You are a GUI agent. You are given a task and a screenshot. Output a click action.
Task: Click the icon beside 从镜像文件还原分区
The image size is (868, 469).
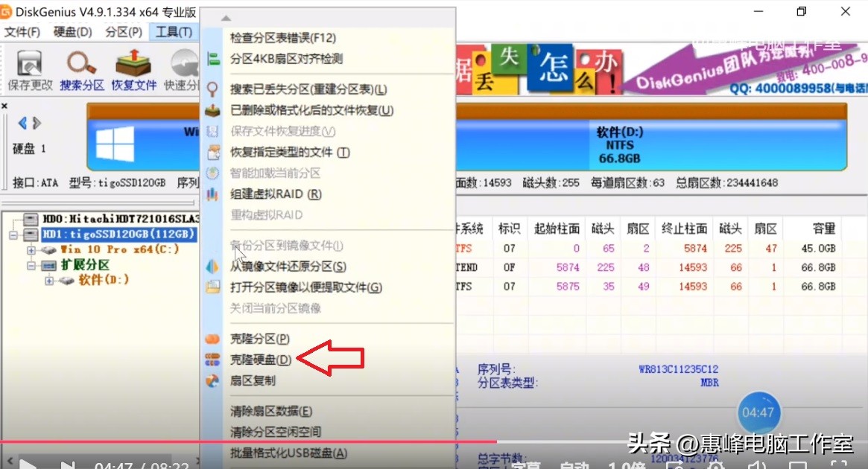pos(212,267)
